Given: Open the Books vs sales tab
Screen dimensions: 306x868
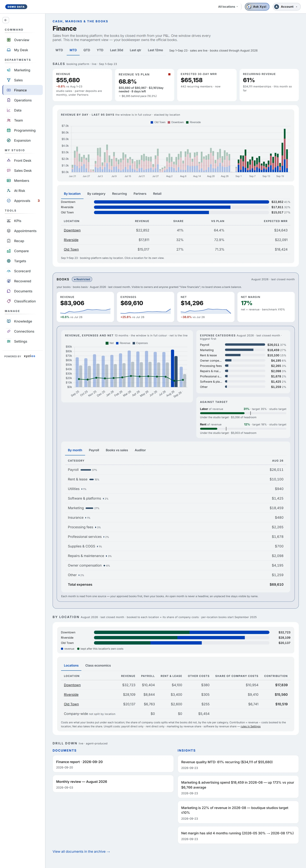Looking at the screenshot, I should pyautogui.click(x=117, y=450).
